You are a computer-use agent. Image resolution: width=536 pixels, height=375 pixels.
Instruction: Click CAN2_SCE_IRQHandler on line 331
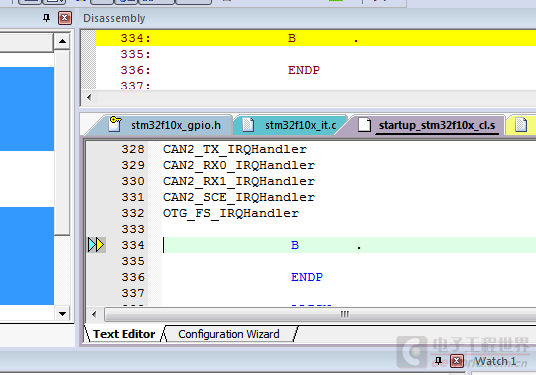239,197
